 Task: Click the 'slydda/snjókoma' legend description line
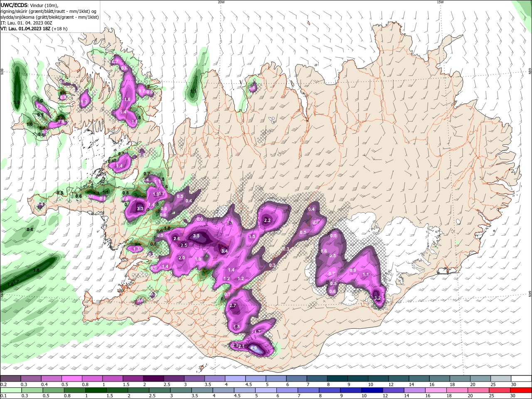tap(49, 17)
